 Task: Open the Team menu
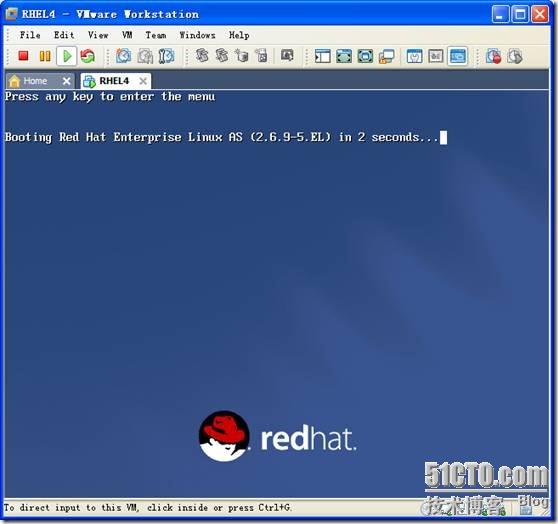pos(156,35)
